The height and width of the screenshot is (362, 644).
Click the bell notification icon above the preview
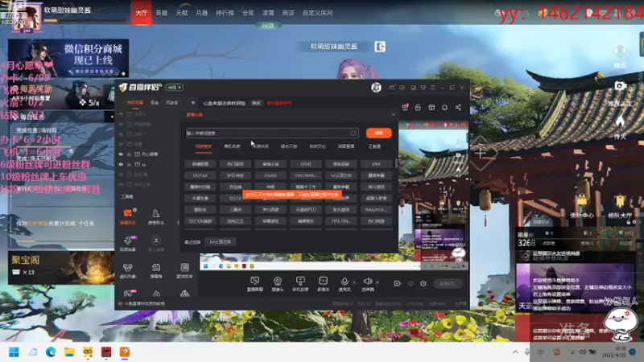[444, 107]
